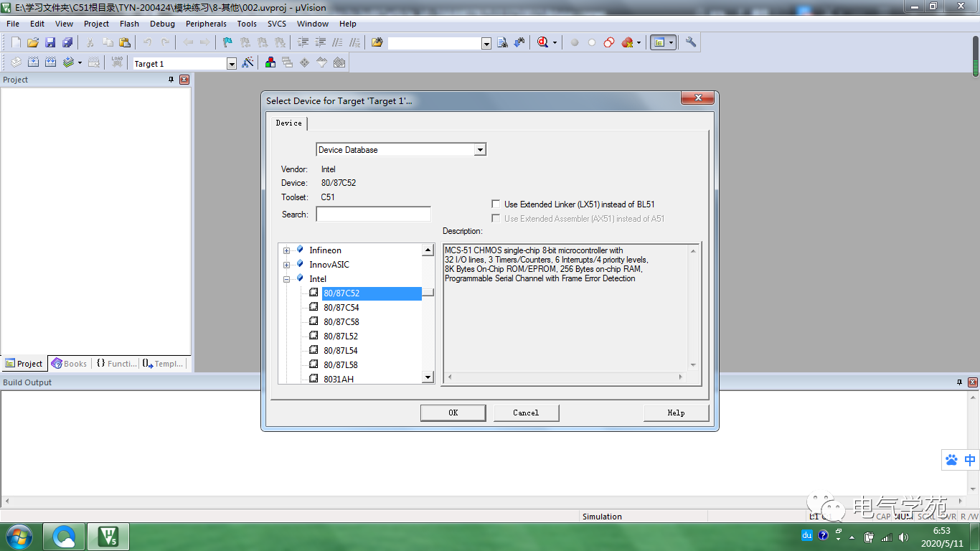Viewport: 980px width, 551px height.
Task: Click the Indent selection icon
Action: tap(303, 42)
